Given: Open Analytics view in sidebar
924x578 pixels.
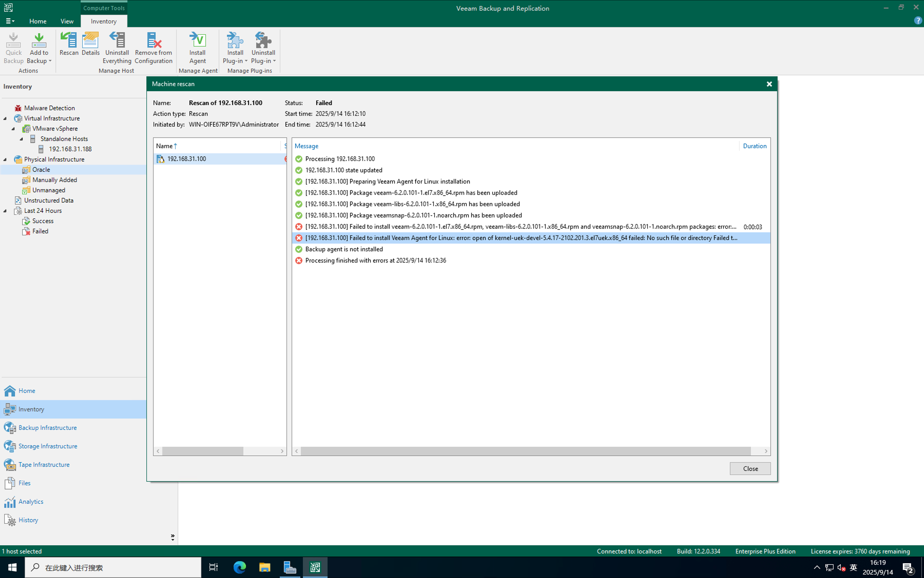Looking at the screenshot, I should [31, 502].
